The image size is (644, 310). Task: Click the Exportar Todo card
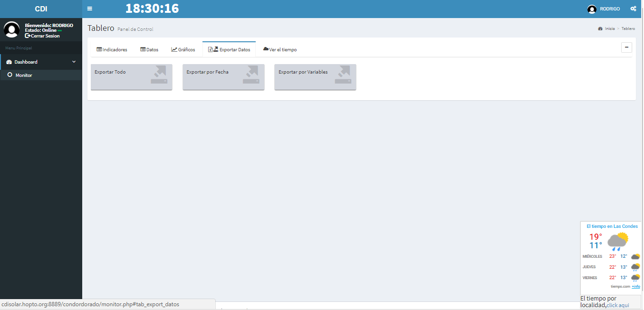point(132,77)
